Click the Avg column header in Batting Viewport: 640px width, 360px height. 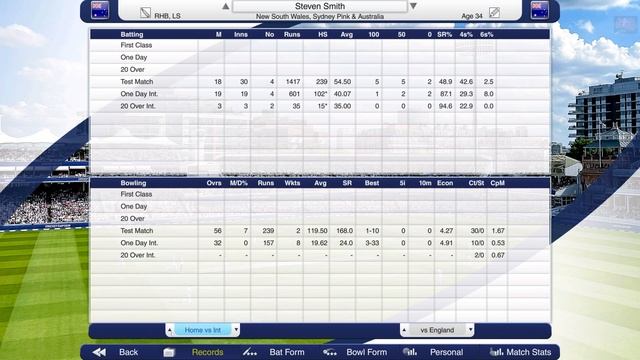(x=347, y=34)
